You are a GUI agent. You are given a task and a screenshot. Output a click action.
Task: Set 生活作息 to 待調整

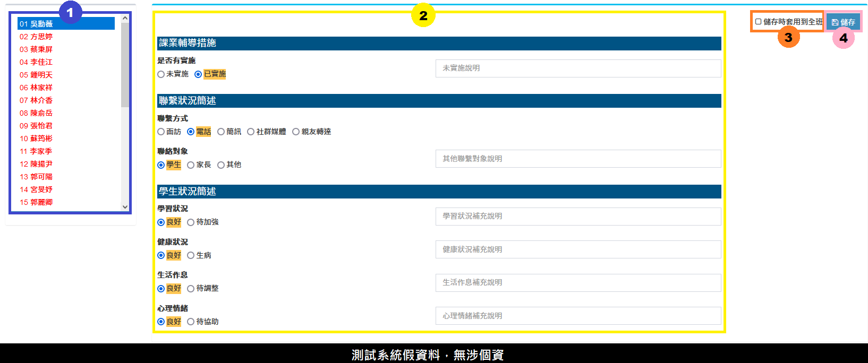tap(191, 289)
